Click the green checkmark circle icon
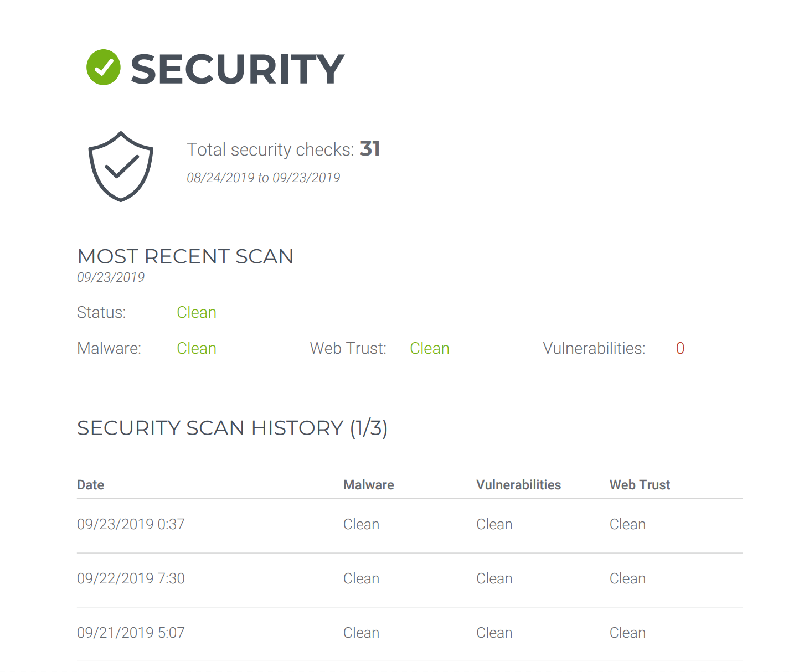Image resolution: width=804 pixels, height=672 pixels. coord(104,68)
